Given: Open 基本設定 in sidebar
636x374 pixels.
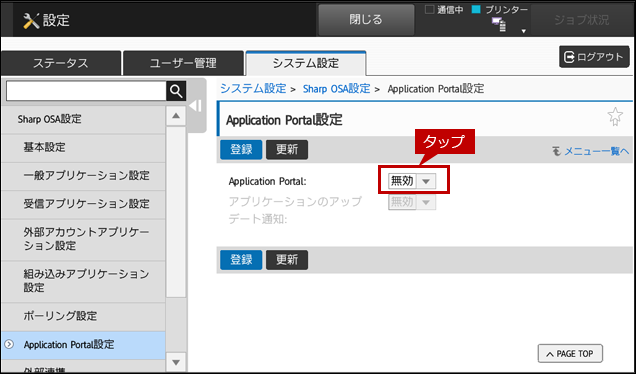Looking at the screenshot, I should [x=83, y=147].
